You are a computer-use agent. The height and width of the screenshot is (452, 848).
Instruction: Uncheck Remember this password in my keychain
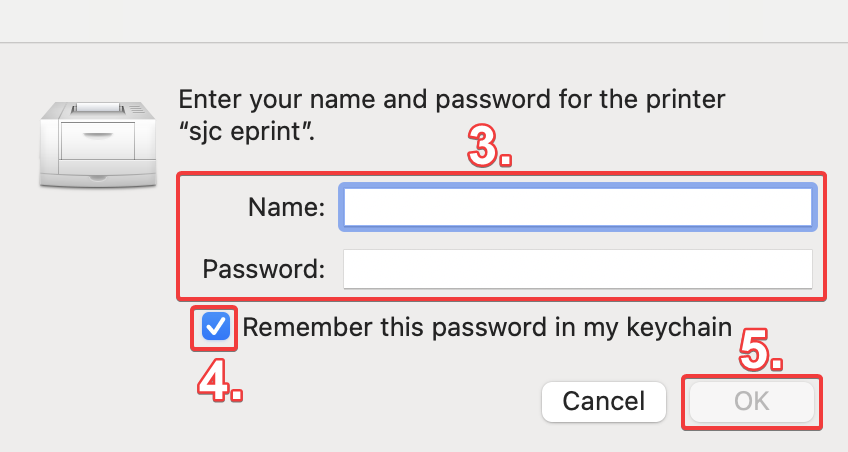coord(216,327)
